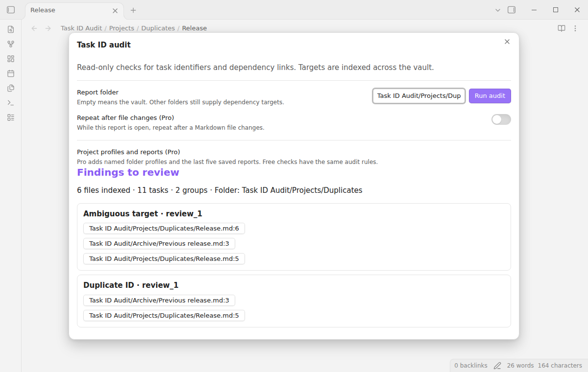The height and width of the screenshot is (372, 588).
Task: Click the 26 words status entry
Action: (x=520, y=366)
